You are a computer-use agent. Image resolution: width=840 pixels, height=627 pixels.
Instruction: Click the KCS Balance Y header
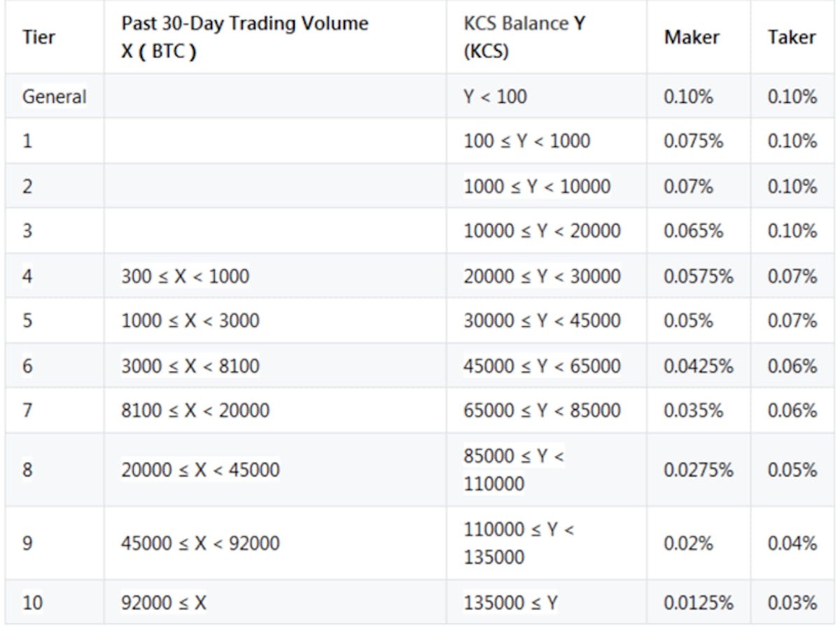pos(524,37)
